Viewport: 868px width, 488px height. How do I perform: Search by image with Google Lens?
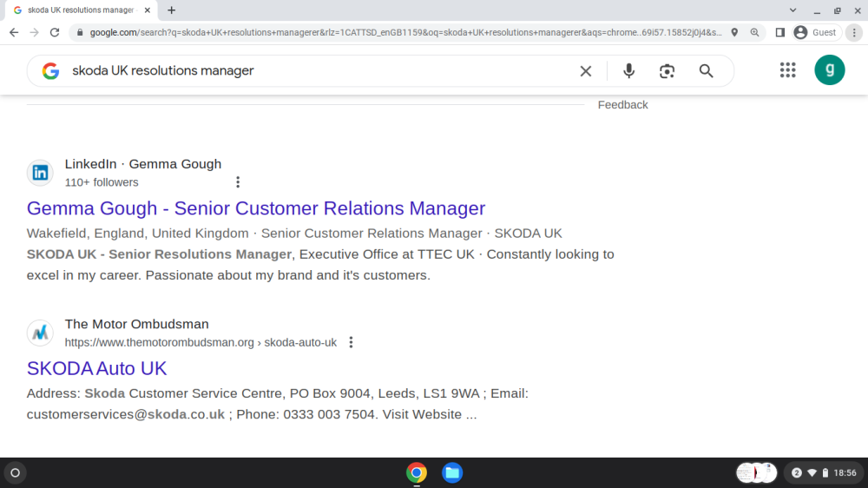667,71
